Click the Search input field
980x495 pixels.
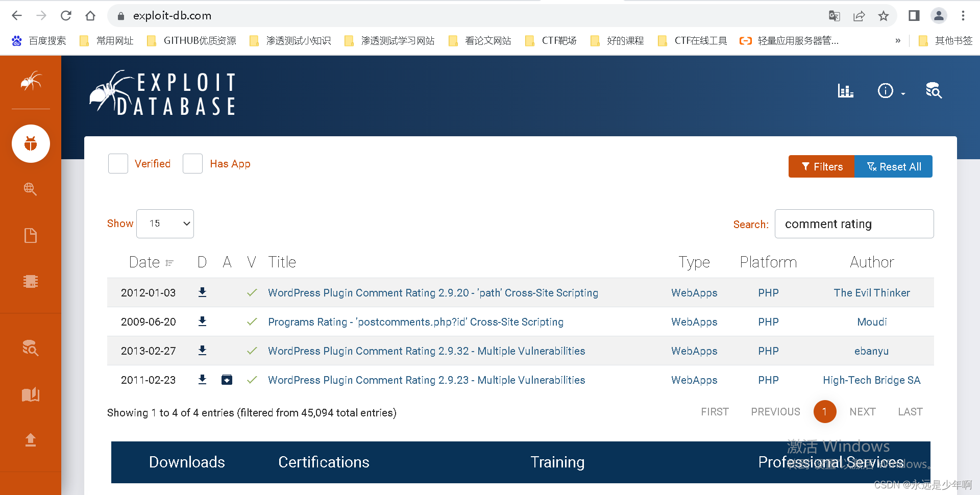pyautogui.click(x=854, y=224)
